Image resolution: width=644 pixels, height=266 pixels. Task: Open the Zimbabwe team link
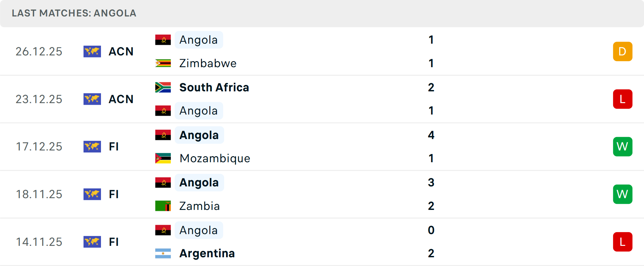point(208,63)
